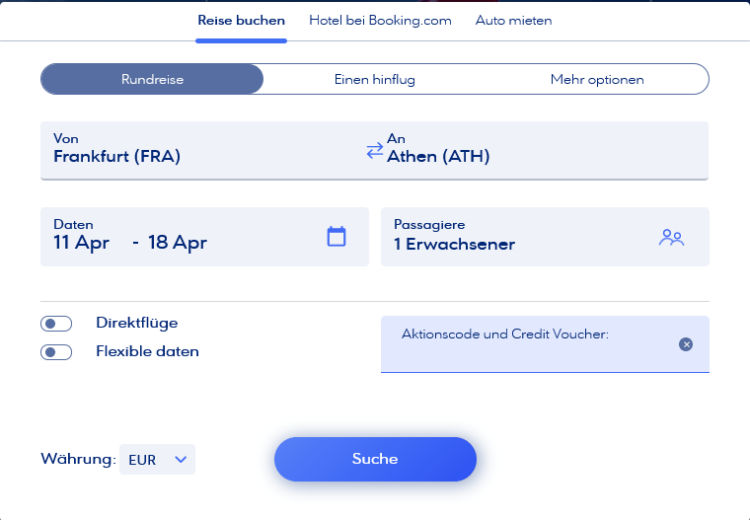Go to Auto mieten tab
750x520 pixels.
(513, 20)
